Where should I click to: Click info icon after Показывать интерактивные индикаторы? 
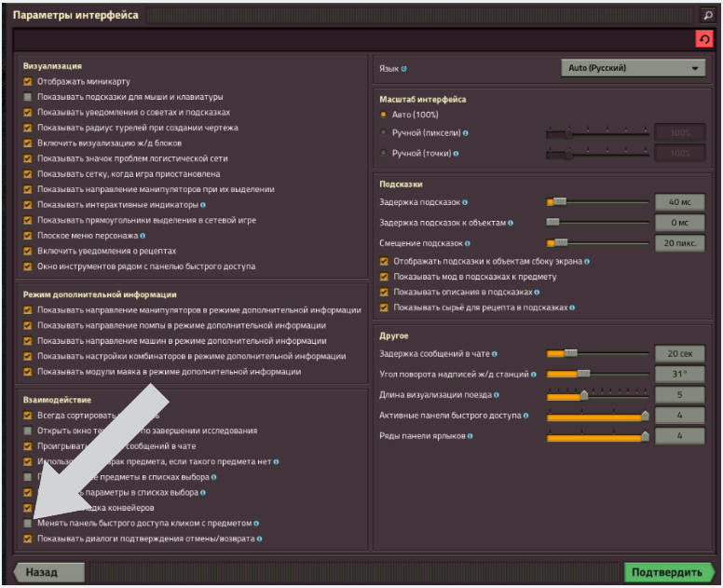pos(203,205)
